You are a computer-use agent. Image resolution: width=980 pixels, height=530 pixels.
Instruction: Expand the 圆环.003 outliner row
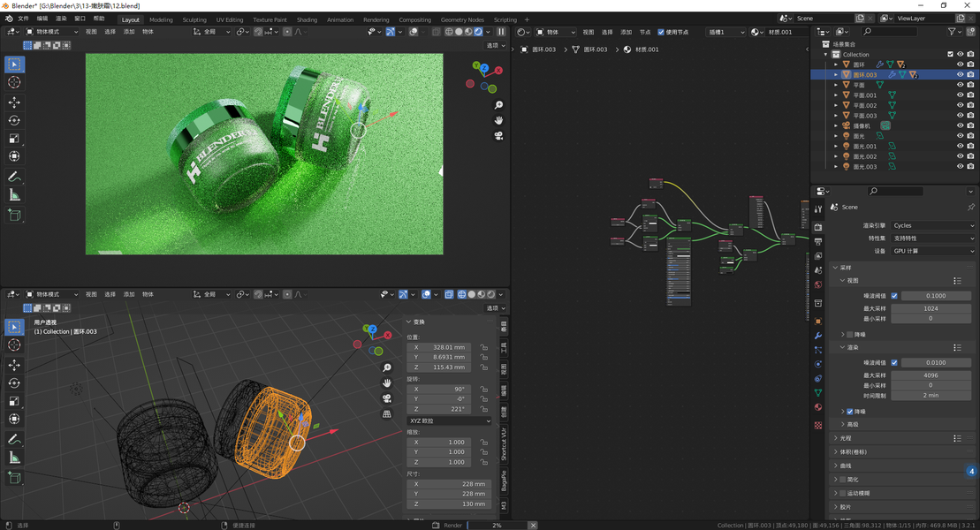[836, 74]
